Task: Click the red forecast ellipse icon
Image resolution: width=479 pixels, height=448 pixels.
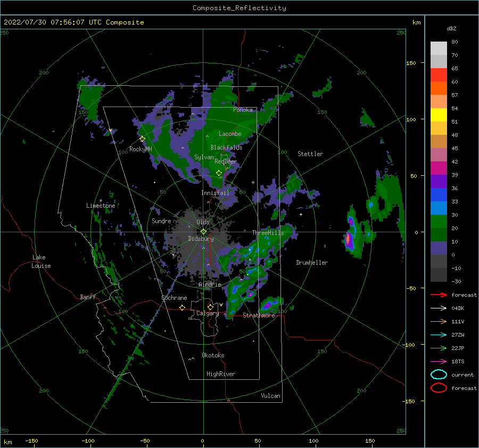Action: 439,388
